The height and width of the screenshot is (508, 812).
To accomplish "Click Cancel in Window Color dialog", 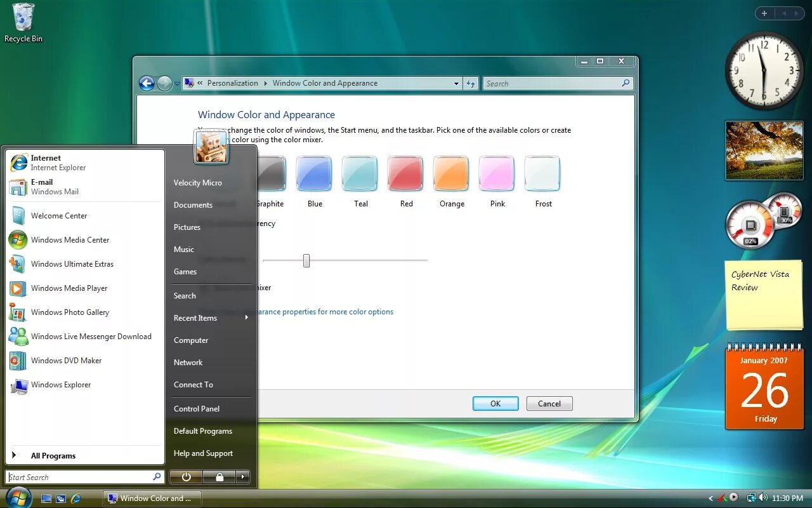I will tap(549, 404).
